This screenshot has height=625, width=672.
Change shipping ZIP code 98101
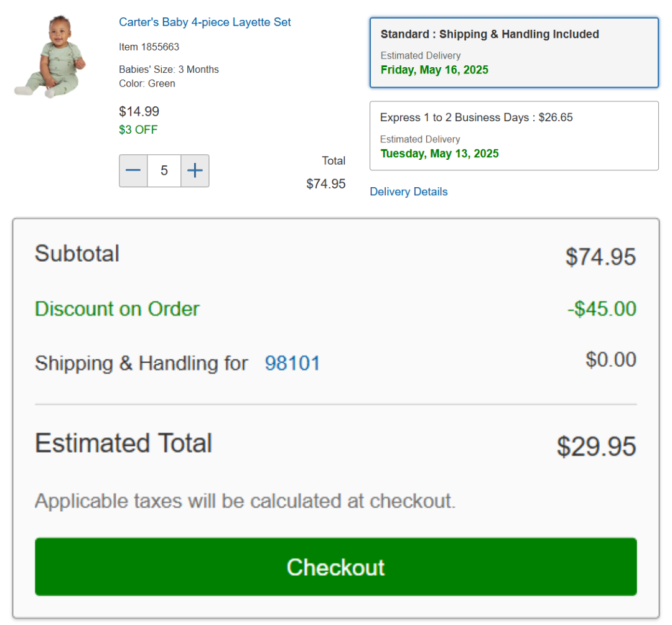click(x=292, y=363)
